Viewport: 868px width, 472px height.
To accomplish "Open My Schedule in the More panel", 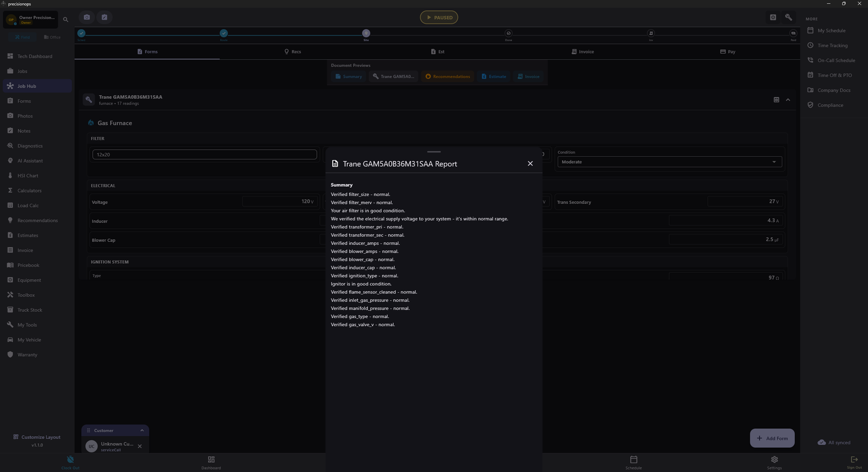I will 834,30.
